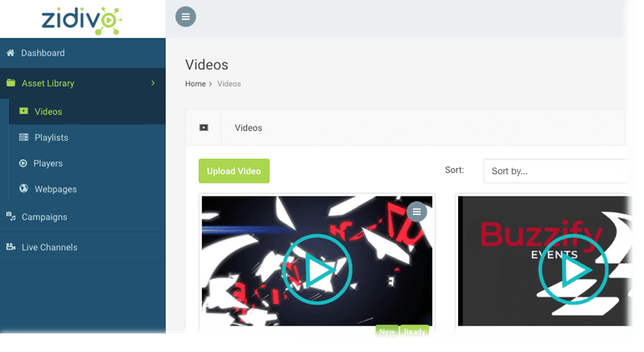Select the Videos panel tab

click(248, 127)
